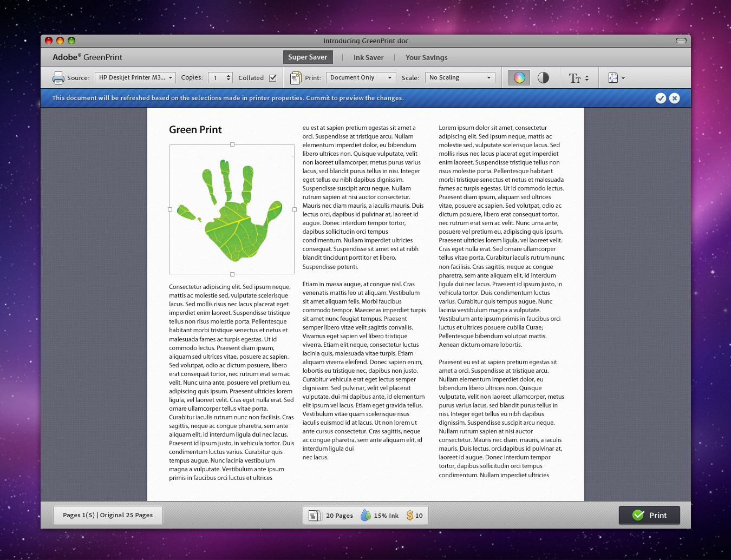Minimize the window with the yellow button
Viewport: 731px width, 560px height.
click(60, 41)
